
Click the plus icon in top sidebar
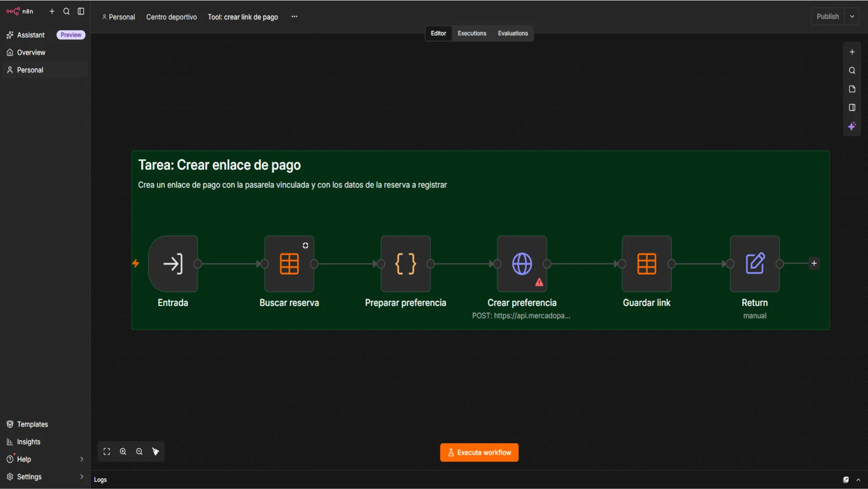[52, 11]
